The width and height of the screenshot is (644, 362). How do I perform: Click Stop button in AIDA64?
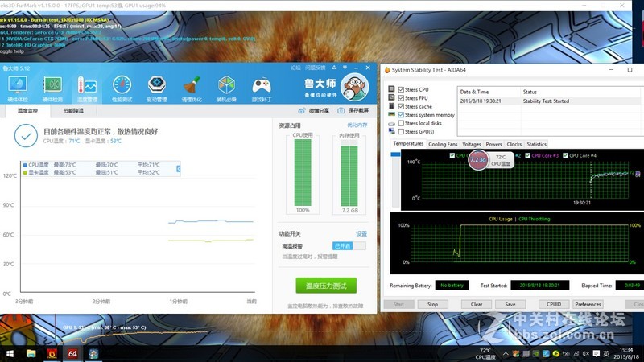[x=432, y=305]
